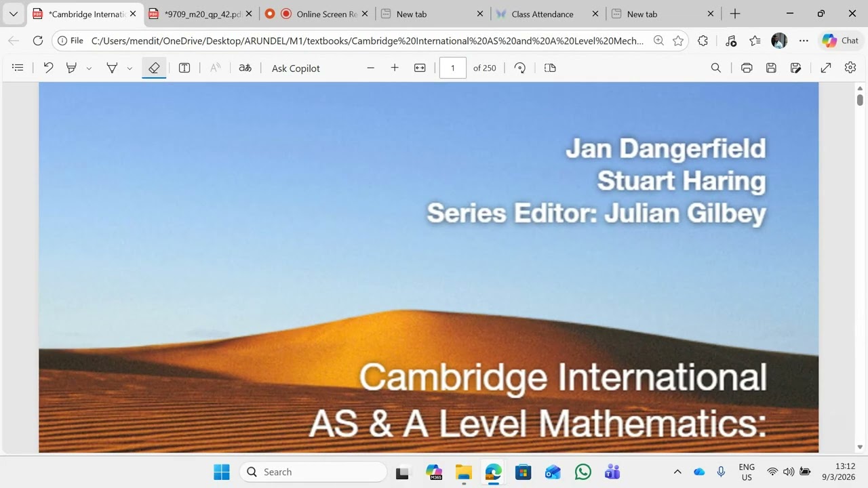The image size is (868, 488).
Task: Click the vertical scrollbar thumb
Action: point(860,100)
